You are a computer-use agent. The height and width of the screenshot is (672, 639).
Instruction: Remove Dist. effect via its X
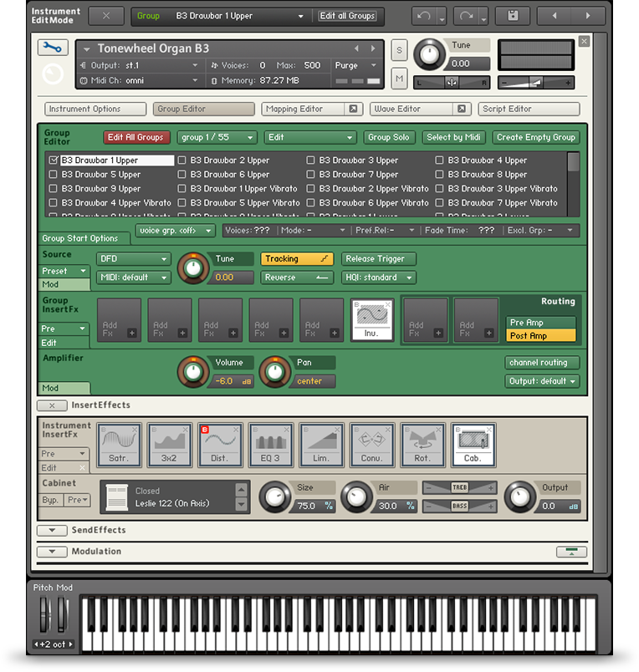[x=236, y=430]
